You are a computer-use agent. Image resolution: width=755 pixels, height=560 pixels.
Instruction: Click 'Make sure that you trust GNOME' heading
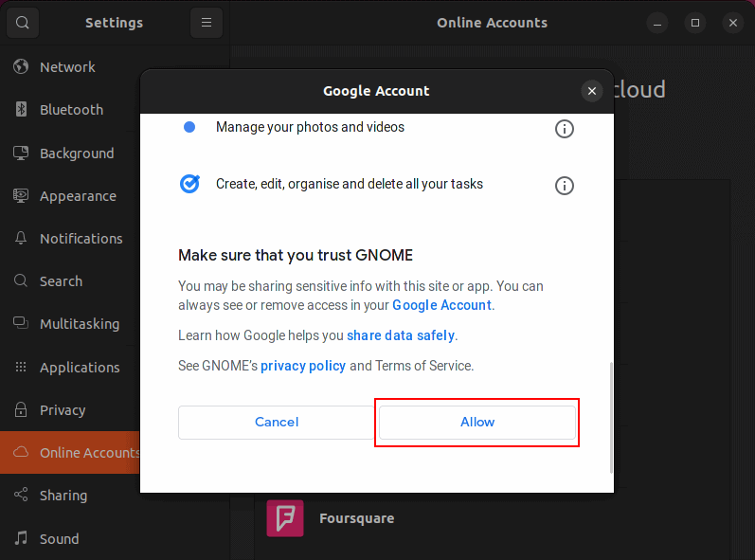(296, 255)
